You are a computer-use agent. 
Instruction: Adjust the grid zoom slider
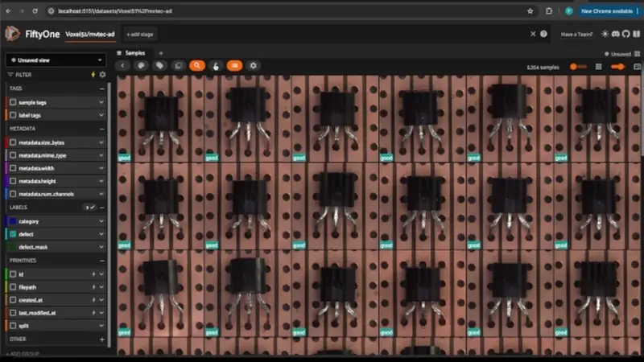tap(578, 67)
